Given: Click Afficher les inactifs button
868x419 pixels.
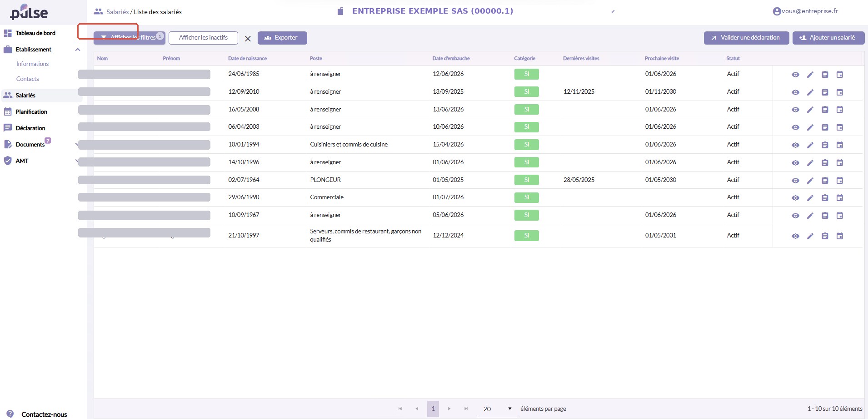Looking at the screenshot, I should [x=203, y=38].
